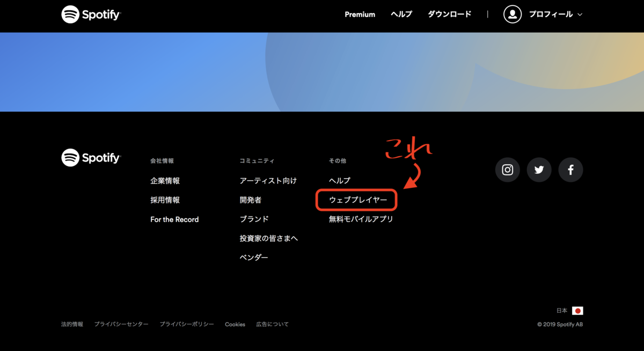Open ヘルプ in the top navigation
The height and width of the screenshot is (351, 644).
tap(401, 14)
